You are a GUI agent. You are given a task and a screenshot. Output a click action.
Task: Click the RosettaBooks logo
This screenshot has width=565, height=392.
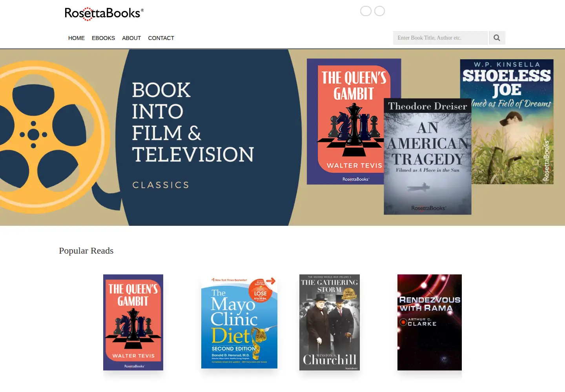click(x=104, y=13)
